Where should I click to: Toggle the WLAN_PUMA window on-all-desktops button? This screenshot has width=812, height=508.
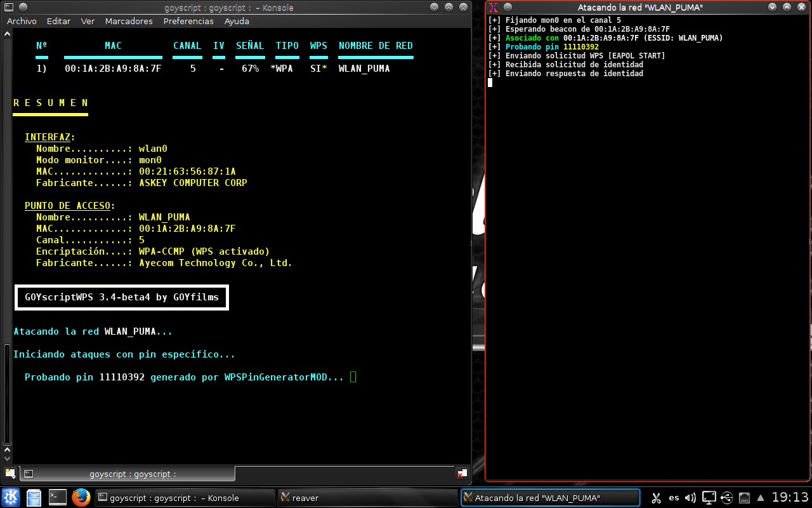(507, 8)
